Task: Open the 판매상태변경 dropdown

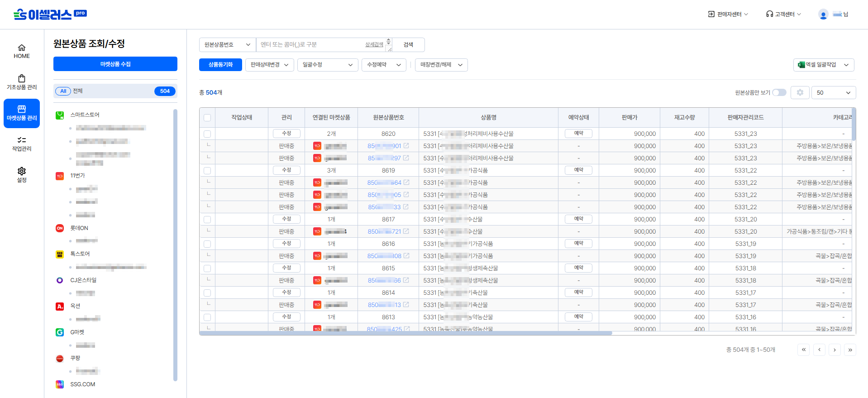Action: [x=270, y=65]
